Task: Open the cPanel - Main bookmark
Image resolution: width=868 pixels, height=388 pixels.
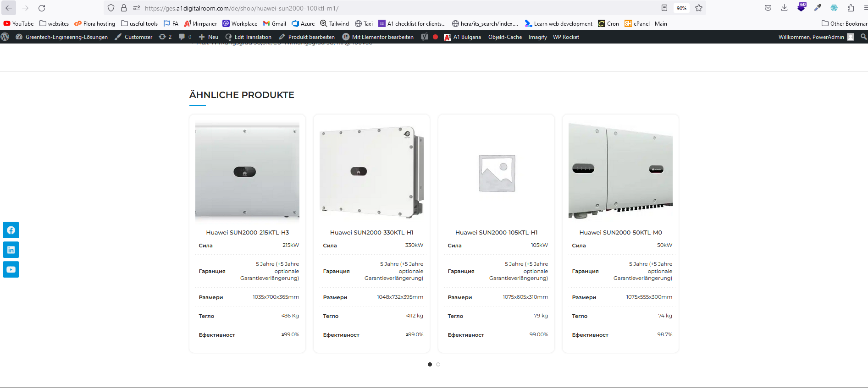Action: click(x=646, y=23)
